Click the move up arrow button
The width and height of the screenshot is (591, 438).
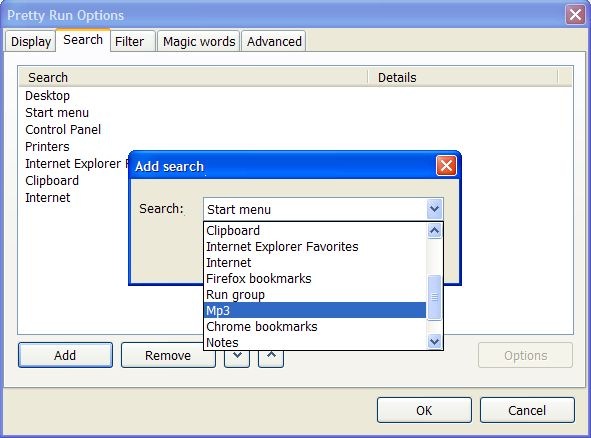(x=271, y=358)
